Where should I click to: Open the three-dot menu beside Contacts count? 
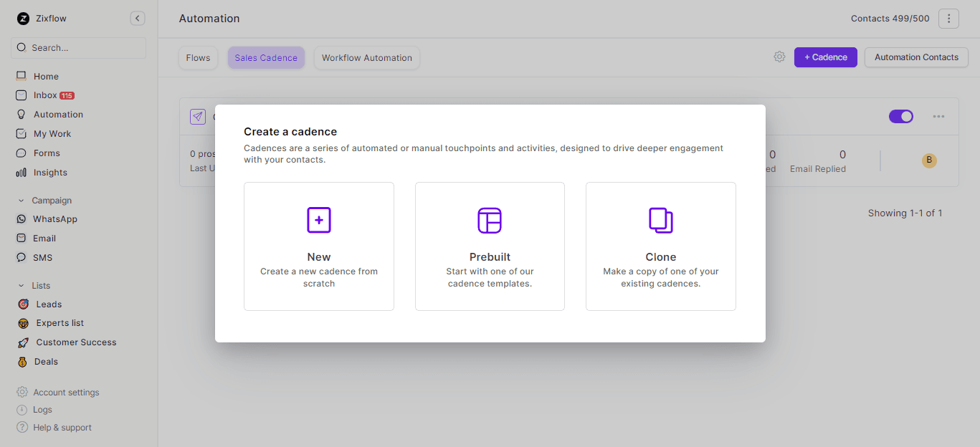[x=948, y=19]
